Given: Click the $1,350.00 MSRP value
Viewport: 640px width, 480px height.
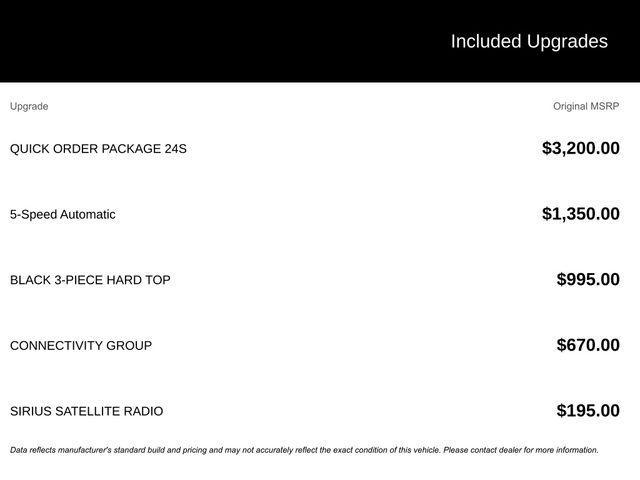Looking at the screenshot, I should (x=580, y=214).
